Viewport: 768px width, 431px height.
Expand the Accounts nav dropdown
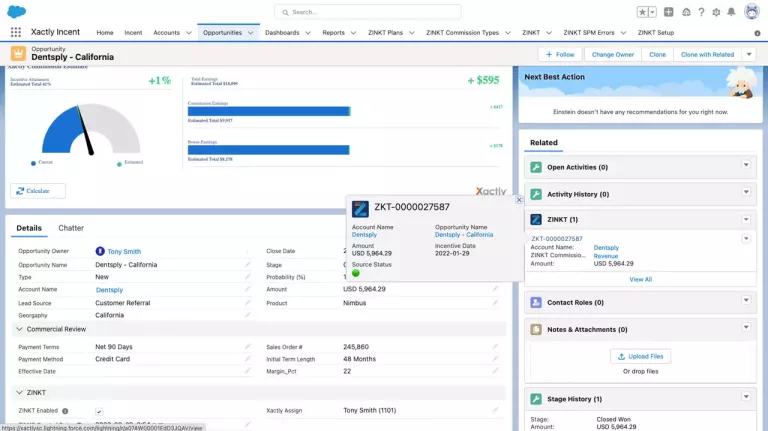tap(189, 33)
